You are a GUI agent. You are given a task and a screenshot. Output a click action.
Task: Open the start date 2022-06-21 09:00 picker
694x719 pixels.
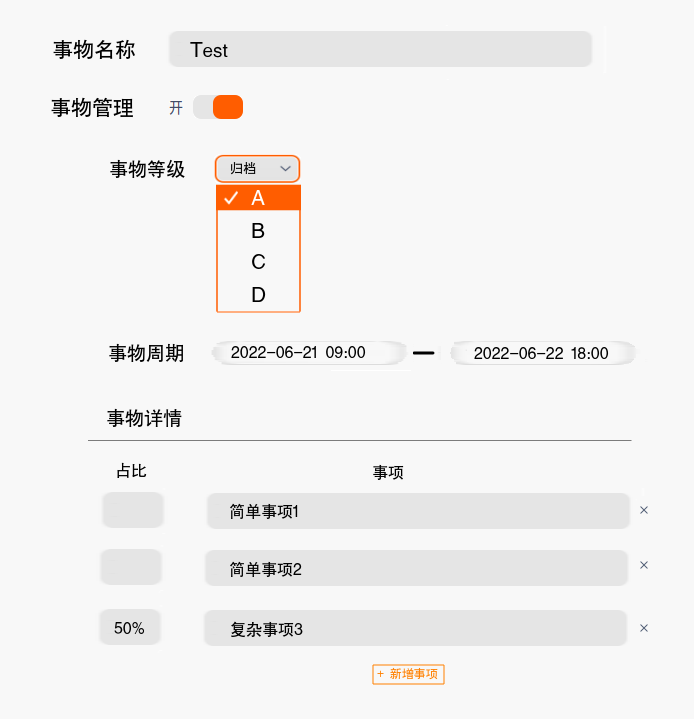pos(309,353)
